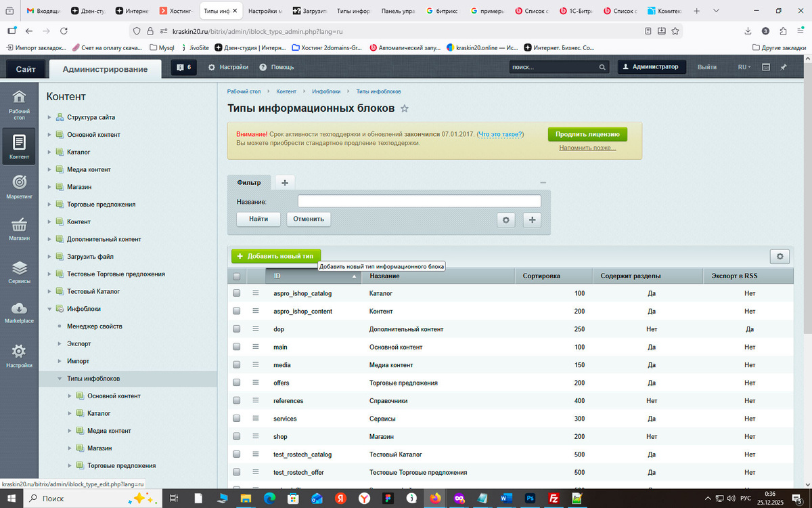Click the Найти filter button
The width and height of the screenshot is (812, 508).
(258, 219)
